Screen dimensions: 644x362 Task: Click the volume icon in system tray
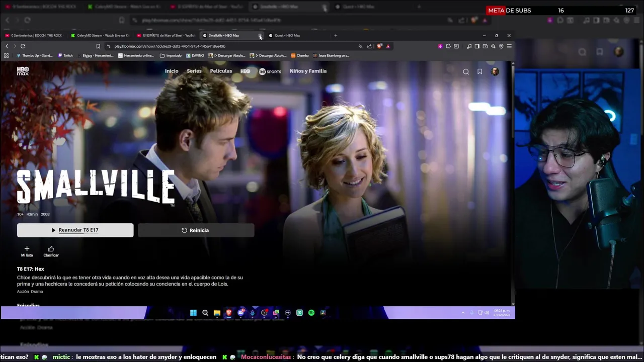pyautogui.click(x=487, y=313)
